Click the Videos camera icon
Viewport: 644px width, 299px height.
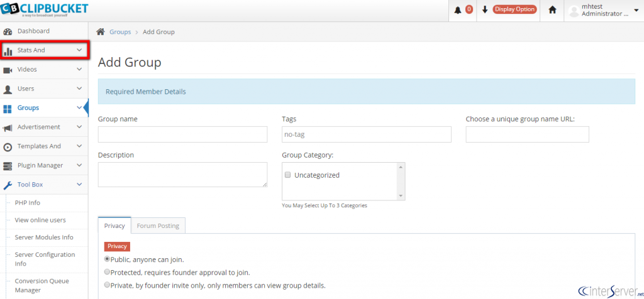tap(8, 70)
